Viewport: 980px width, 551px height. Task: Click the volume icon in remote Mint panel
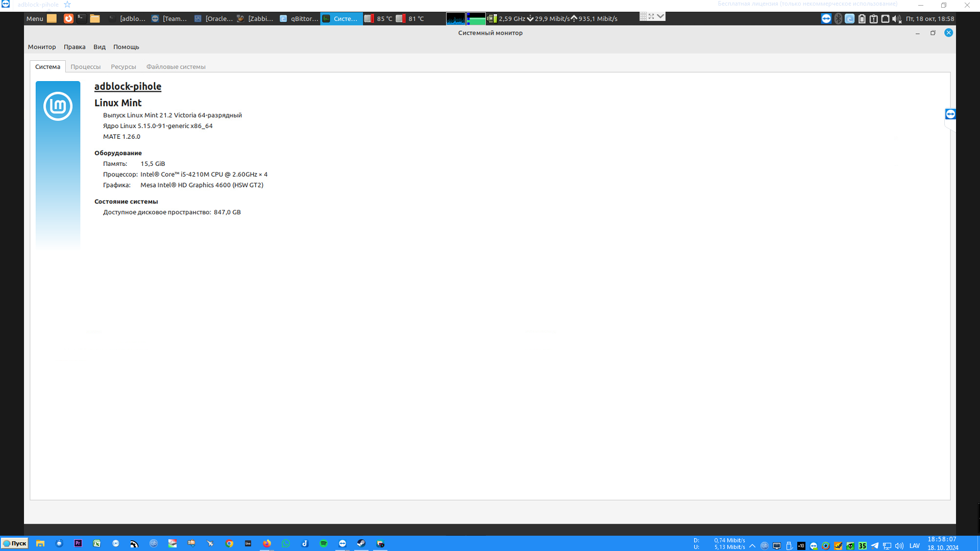click(x=897, y=18)
